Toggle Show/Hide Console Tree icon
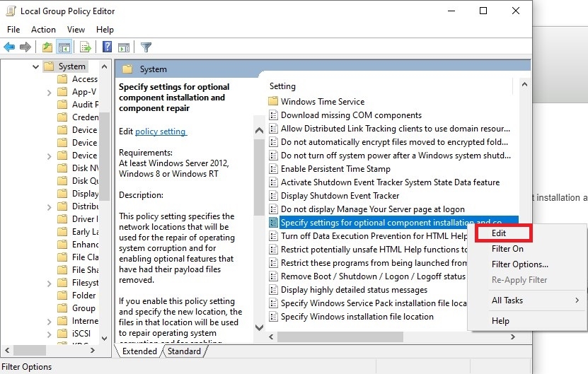 pyautogui.click(x=64, y=47)
